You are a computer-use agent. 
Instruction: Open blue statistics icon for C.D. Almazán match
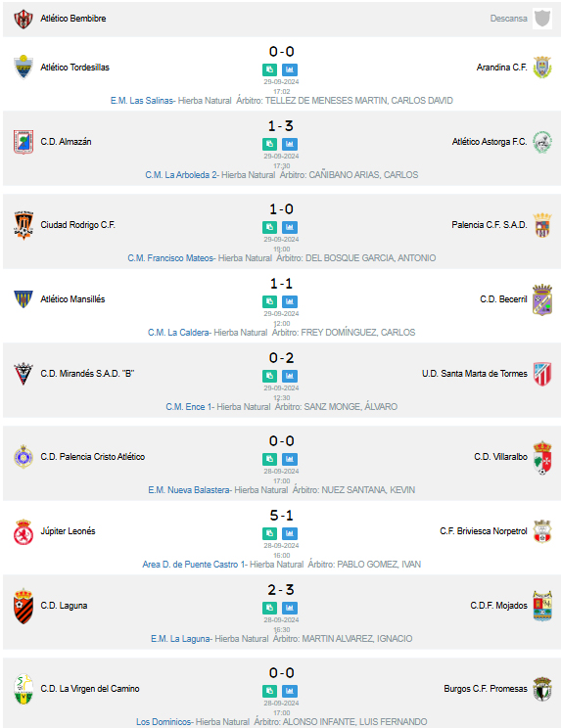290,144
